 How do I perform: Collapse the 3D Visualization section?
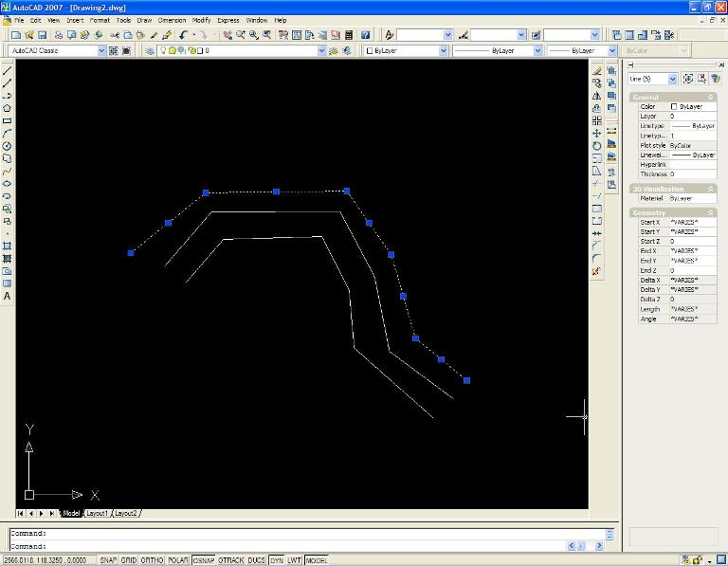point(710,189)
